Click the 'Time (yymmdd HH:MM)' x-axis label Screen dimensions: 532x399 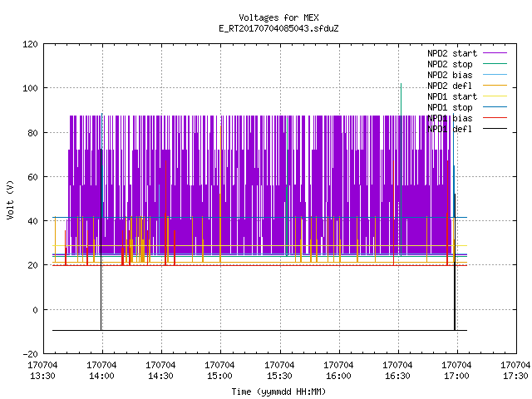coord(278,392)
